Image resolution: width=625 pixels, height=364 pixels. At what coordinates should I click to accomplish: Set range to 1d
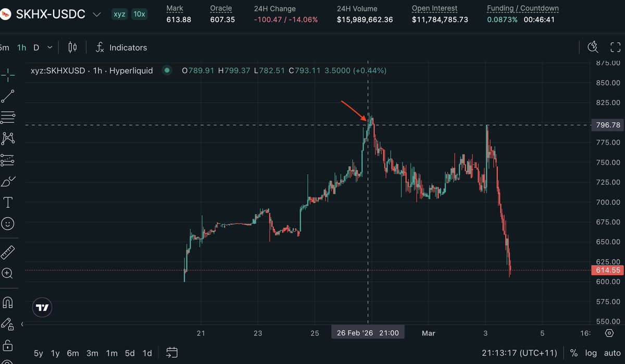(x=147, y=353)
